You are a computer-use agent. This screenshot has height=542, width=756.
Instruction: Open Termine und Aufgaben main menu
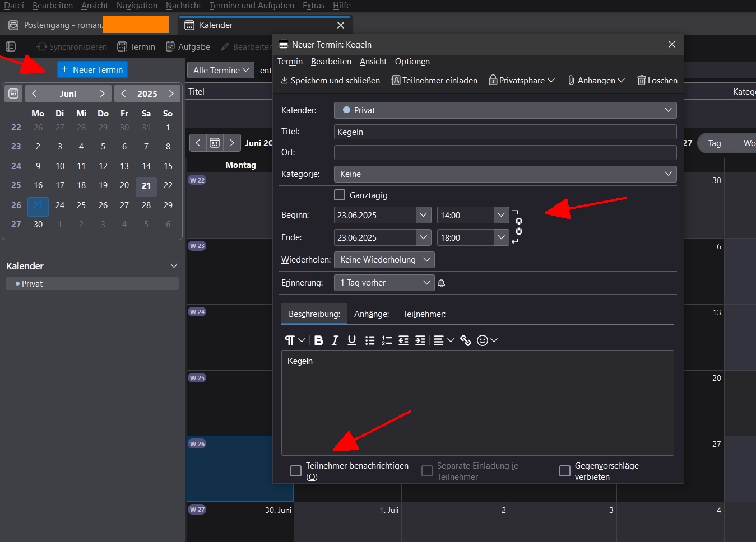tap(252, 6)
